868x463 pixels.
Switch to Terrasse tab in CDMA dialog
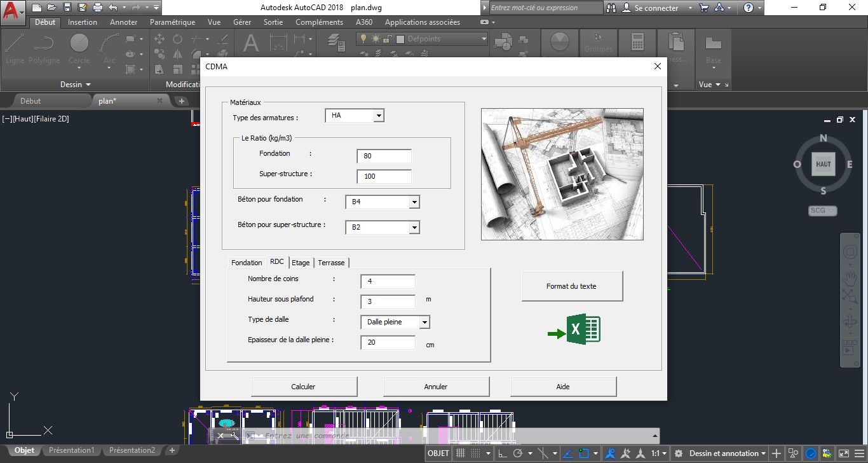click(x=331, y=263)
